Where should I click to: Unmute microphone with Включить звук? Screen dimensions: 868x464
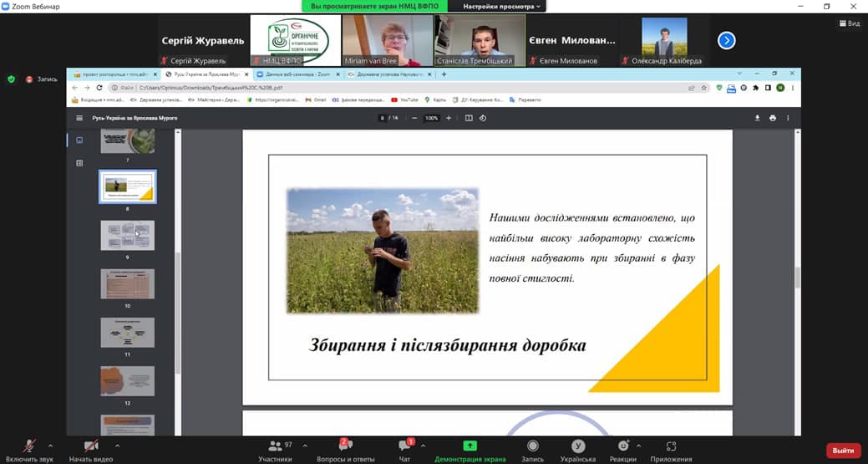(x=29, y=450)
